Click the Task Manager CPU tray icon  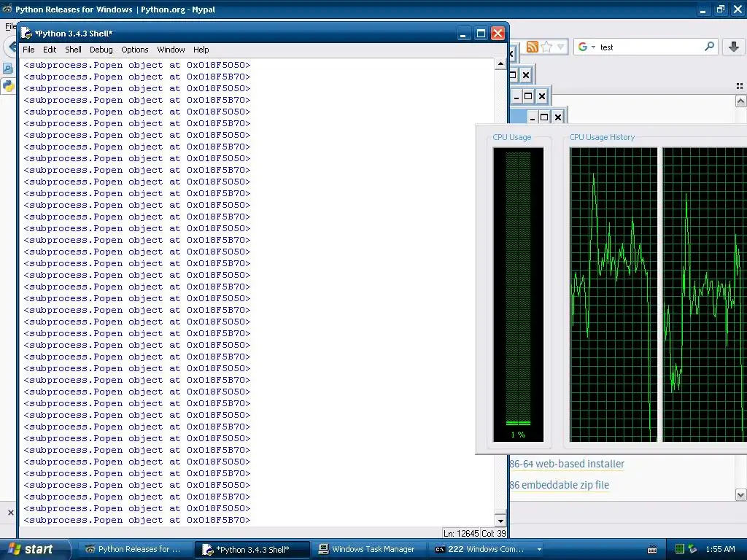(x=680, y=549)
